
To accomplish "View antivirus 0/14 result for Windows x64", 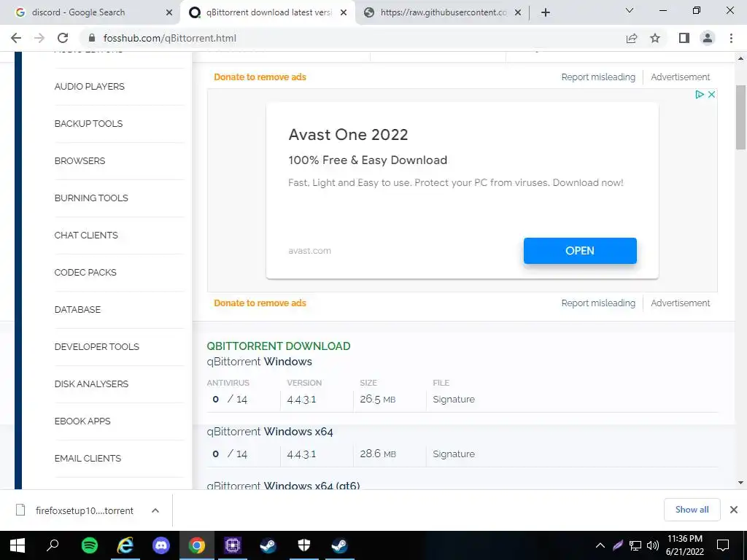I will coord(230,454).
